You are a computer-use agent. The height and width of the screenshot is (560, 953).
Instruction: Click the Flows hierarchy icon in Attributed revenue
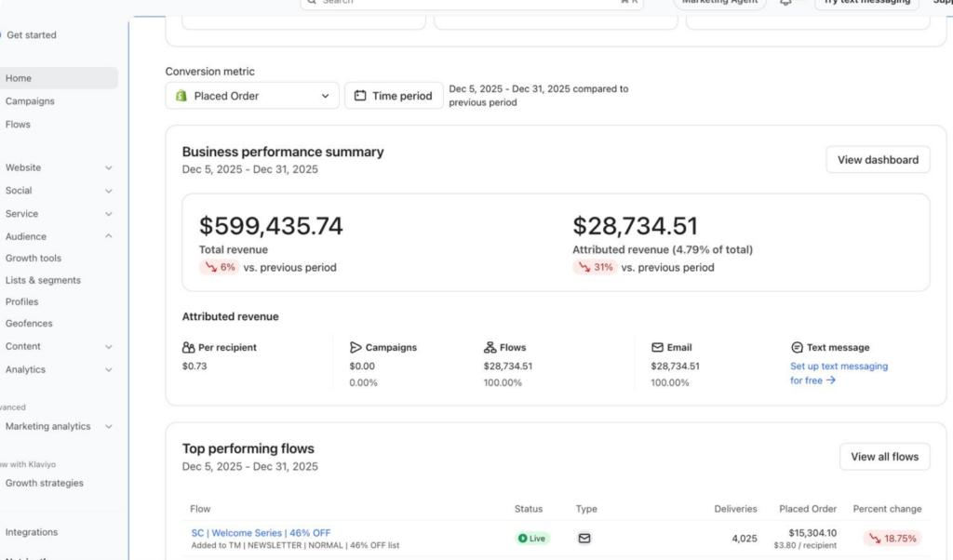(x=490, y=347)
